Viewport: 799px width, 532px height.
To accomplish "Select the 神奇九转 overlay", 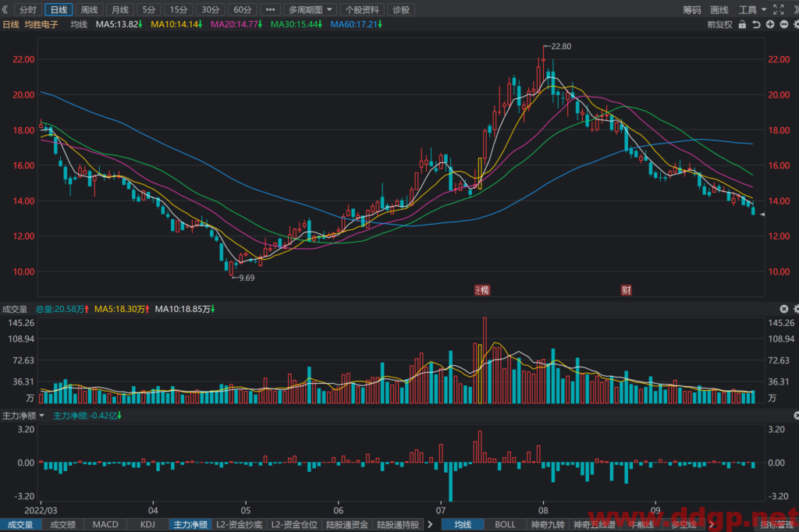I will coord(547,524).
